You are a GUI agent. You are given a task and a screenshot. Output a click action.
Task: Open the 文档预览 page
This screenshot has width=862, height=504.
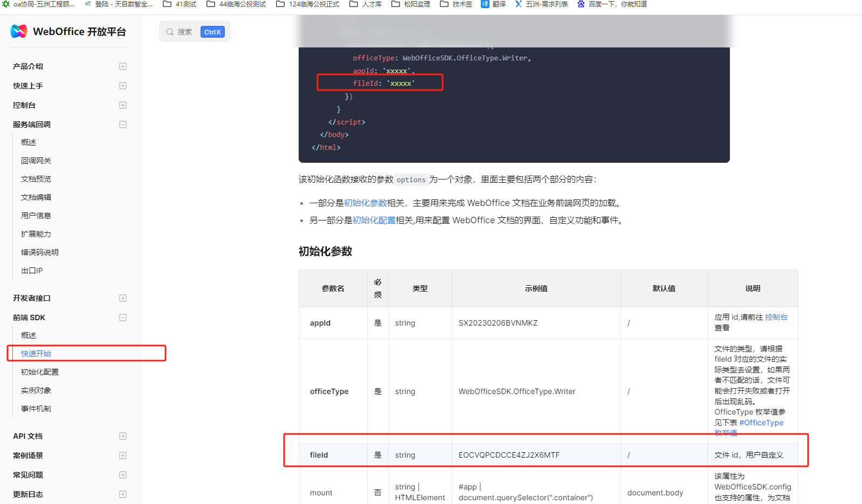pyautogui.click(x=36, y=179)
